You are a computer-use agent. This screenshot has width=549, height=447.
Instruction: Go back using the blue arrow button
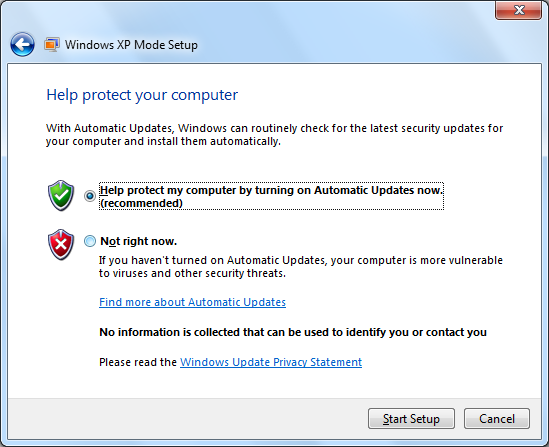click(x=22, y=44)
